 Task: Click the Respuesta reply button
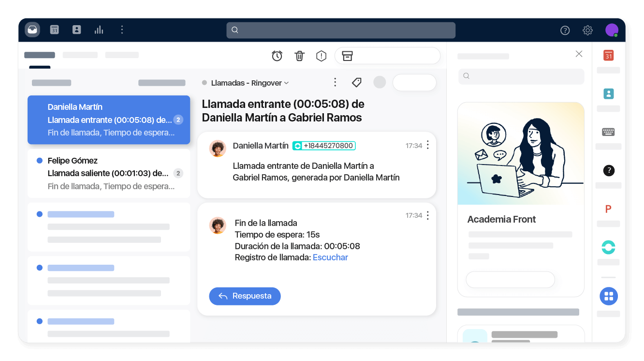point(245,296)
